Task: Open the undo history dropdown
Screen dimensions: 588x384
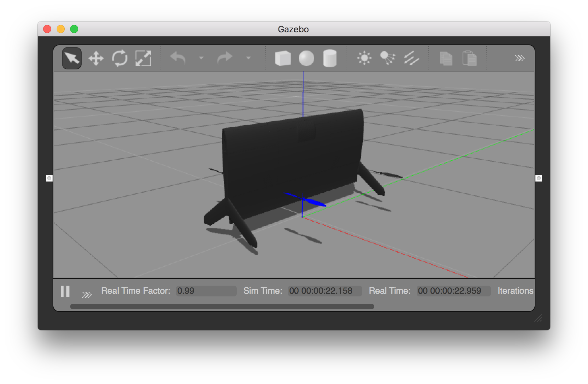Action: [x=201, y=58]
